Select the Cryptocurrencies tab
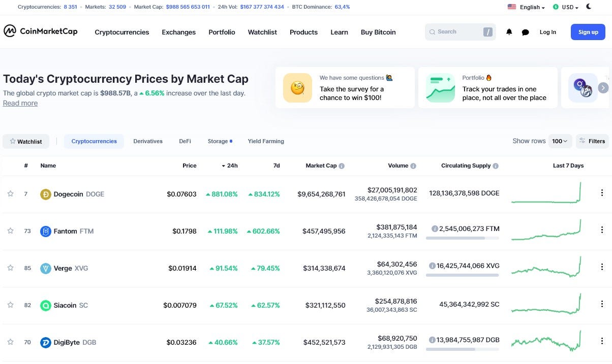The height and width of the screenshot is (364, 612). (x=94, y=141)
